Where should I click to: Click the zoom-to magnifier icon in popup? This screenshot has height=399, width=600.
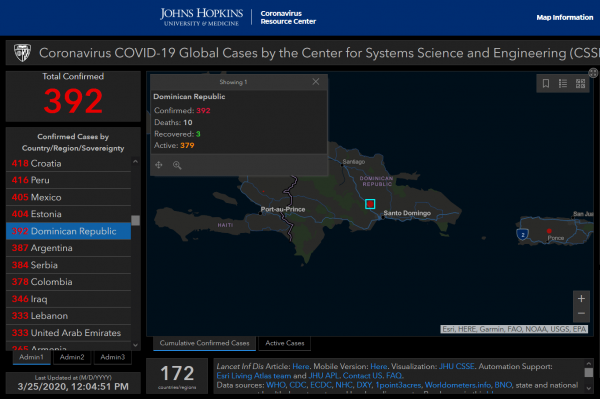[x=177, y=165]
